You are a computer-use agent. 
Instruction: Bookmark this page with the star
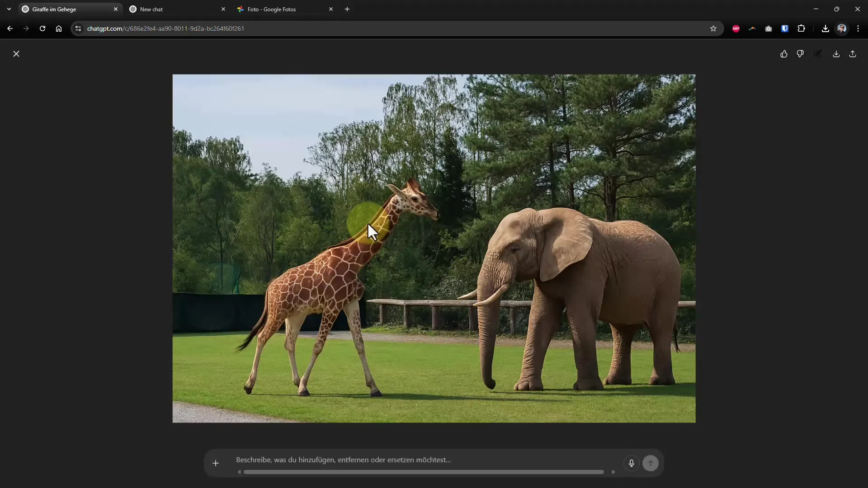pos(713,28)
